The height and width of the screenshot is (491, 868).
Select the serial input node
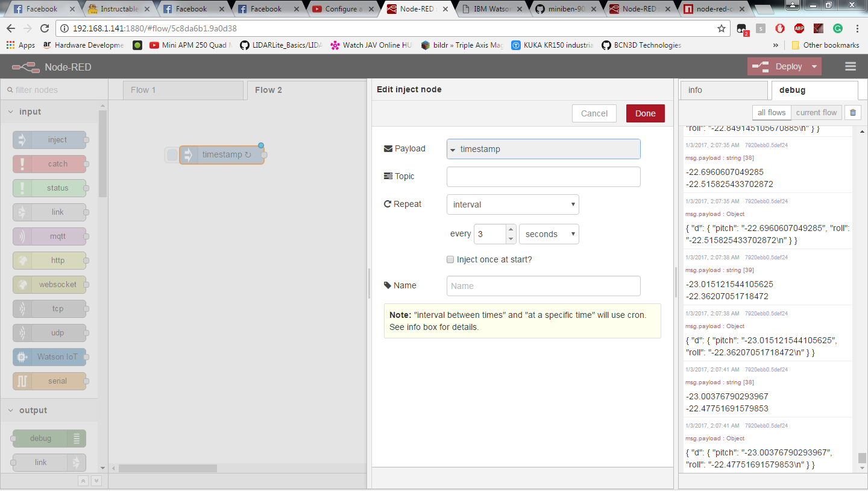49,381
